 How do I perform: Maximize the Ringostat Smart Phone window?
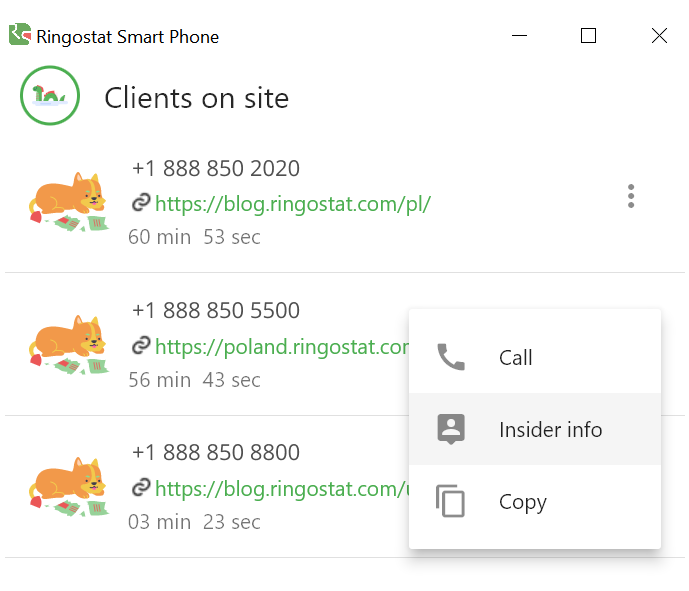coord(588,36)
